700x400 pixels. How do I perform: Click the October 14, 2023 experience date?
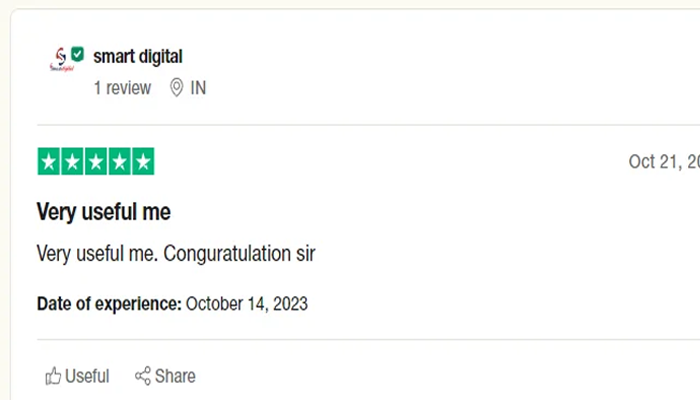point(247,303)
